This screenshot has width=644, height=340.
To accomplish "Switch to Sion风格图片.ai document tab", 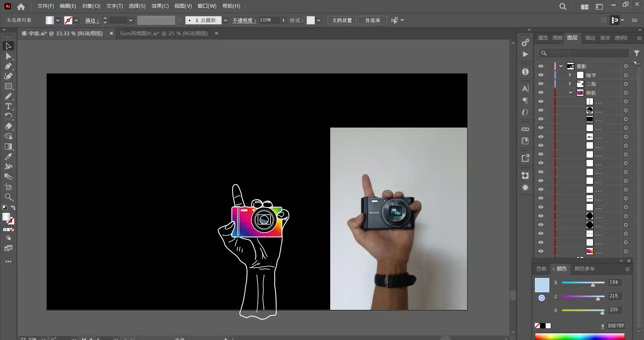I will [x=164, y=34].
